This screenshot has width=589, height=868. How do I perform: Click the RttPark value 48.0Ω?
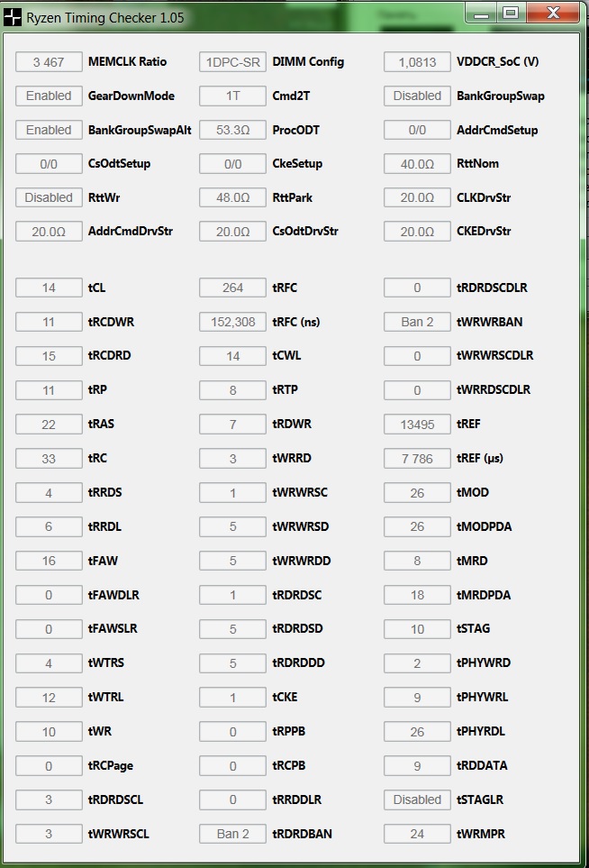click(x=233, y=197)
